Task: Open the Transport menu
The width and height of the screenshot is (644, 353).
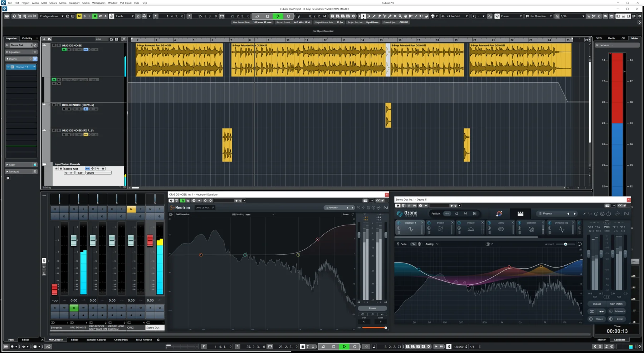Action: pyautogui.click(x=74, y=3)
